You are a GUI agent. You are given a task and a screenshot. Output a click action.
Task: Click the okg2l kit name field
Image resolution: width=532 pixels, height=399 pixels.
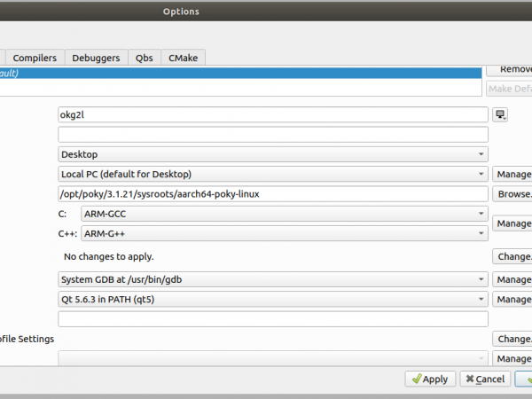pos(272,114)
